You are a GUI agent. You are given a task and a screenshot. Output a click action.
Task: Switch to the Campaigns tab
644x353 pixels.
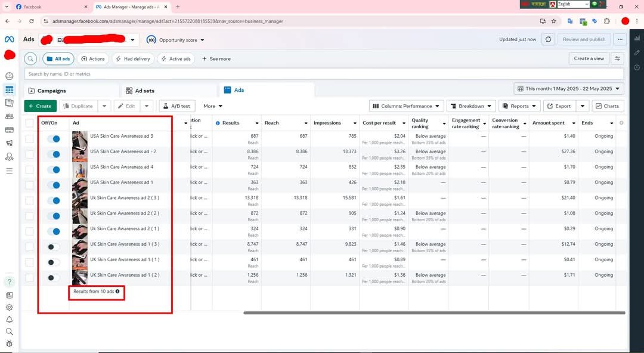click(x=47, y=91)
